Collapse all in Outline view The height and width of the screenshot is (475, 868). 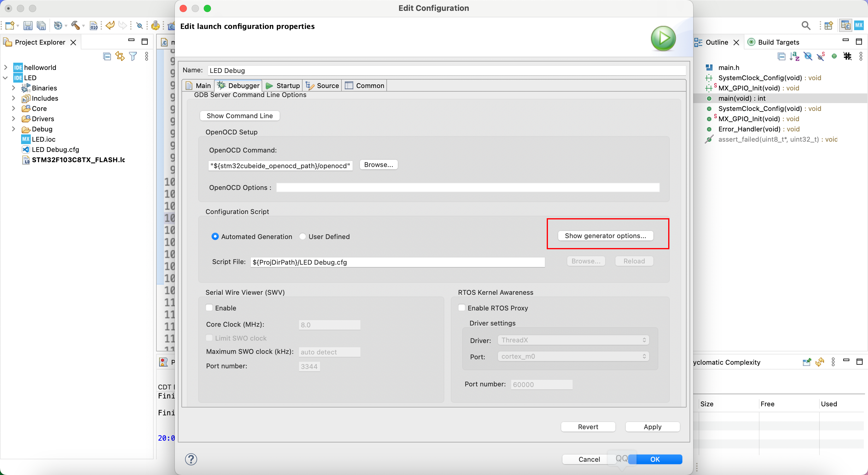(x=782, y=56)
